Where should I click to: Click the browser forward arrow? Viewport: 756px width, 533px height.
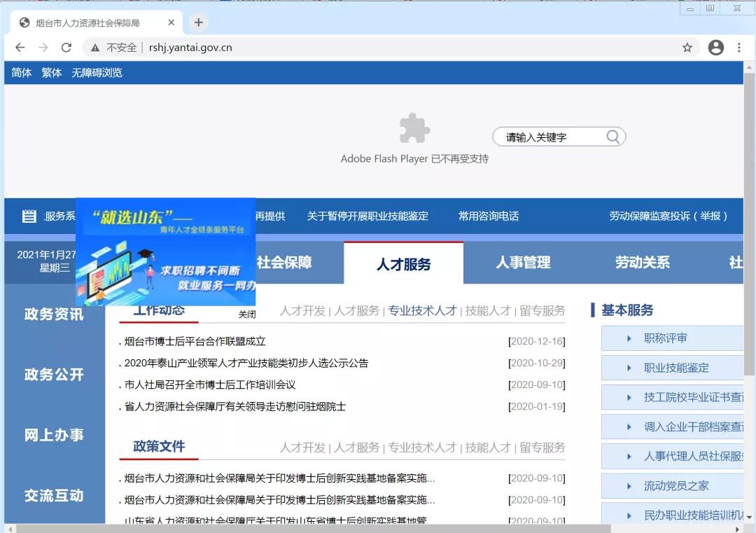click(x=43, y=47)
